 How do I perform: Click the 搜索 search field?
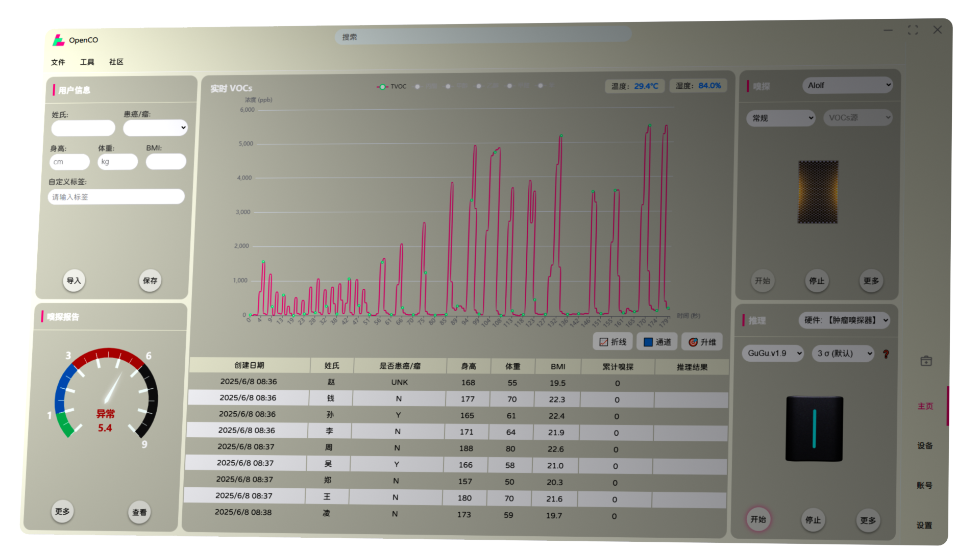(x=482, y=37)
